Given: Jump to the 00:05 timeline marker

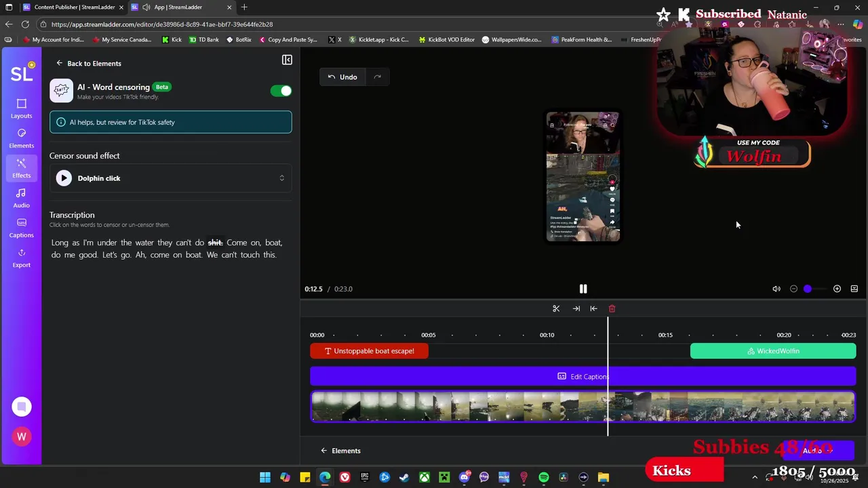Looking at the screenshot, I should pyautogui.click(x=428, y=335).
